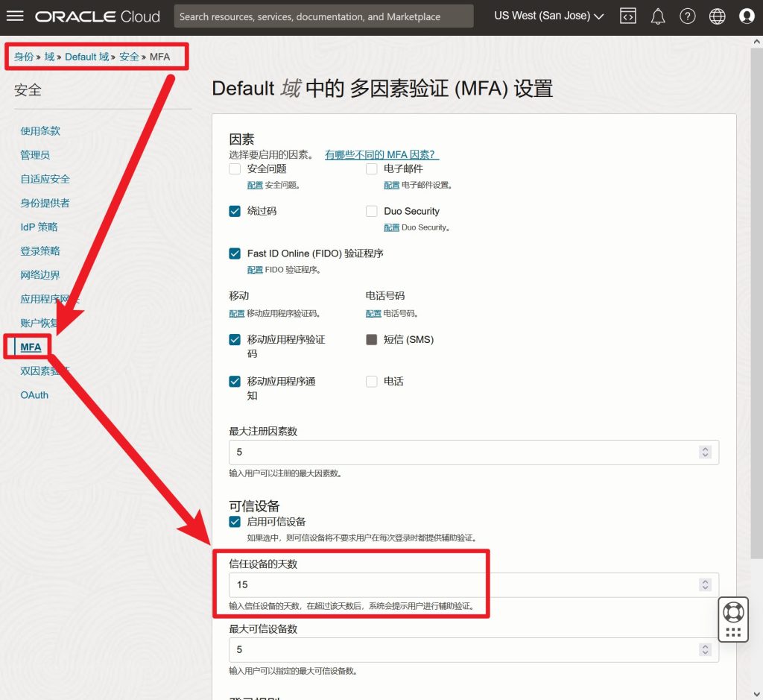Screen dimensions: 763x700
Task: Click the 信任设备的天数 input field
Action: click(462, 585)
